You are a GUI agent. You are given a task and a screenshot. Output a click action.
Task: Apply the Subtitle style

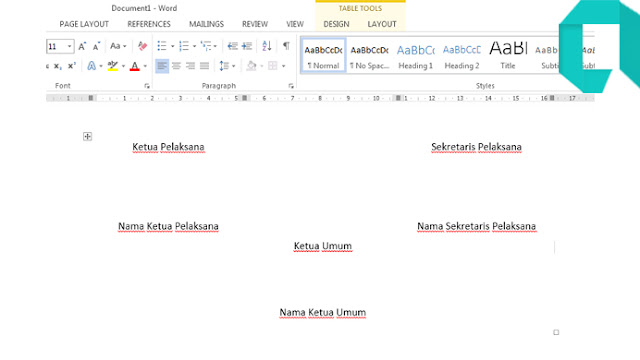tap(546, 56)
